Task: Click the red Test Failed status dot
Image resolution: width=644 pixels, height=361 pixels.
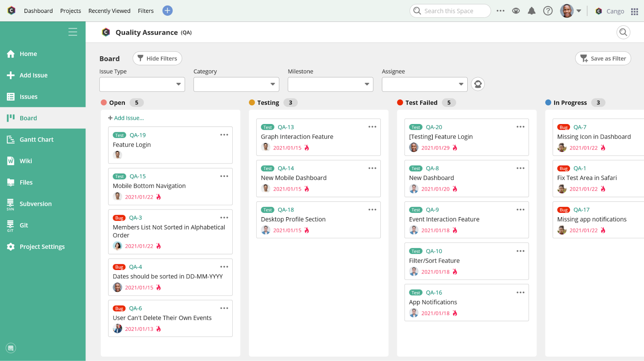Action: coord(400,103)
